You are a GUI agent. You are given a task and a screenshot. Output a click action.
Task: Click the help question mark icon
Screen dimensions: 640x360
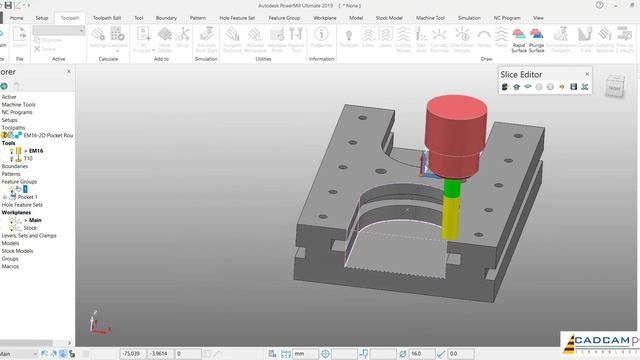[599, 5]
